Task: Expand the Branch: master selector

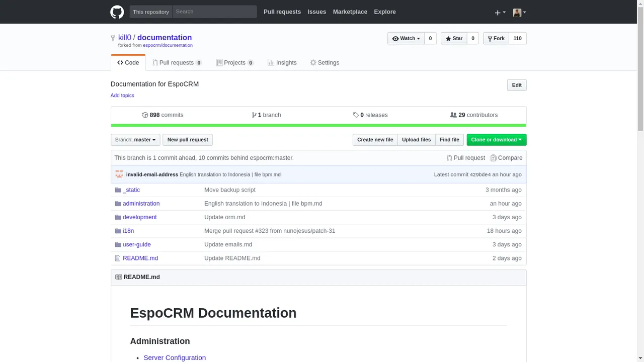Action: [x=135, y=140]
